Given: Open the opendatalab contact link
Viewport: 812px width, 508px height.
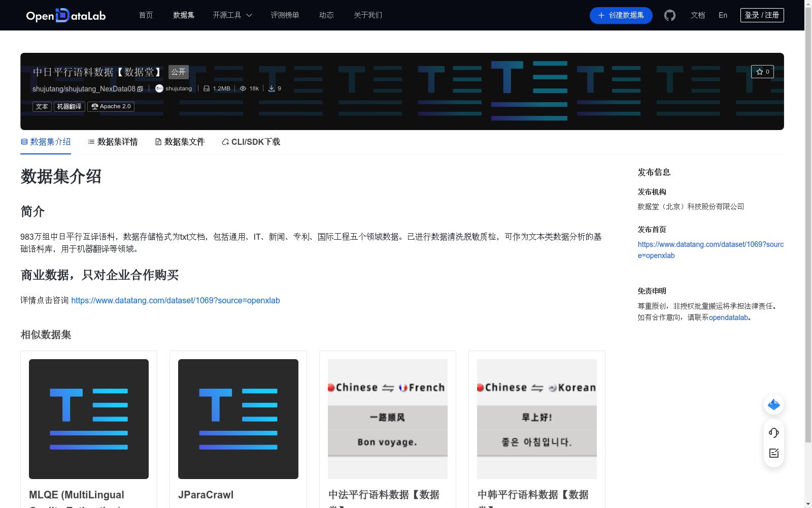Looking at the screenshot, I should [x=729, y=317].
